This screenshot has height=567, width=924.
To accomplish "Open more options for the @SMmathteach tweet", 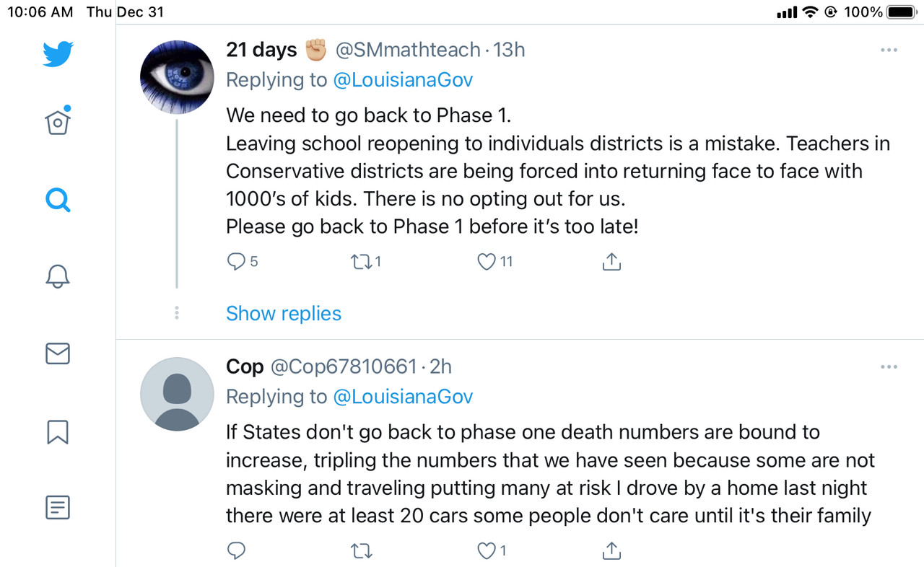I will click(889, 50).
